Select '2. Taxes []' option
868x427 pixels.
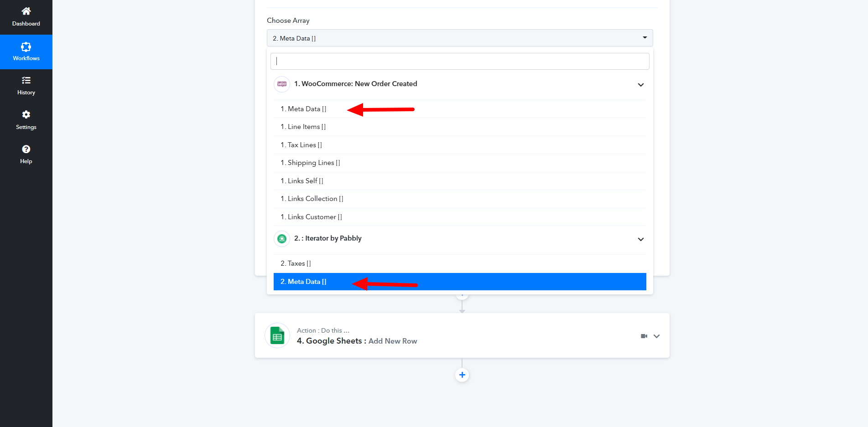(x=460, y=263)
